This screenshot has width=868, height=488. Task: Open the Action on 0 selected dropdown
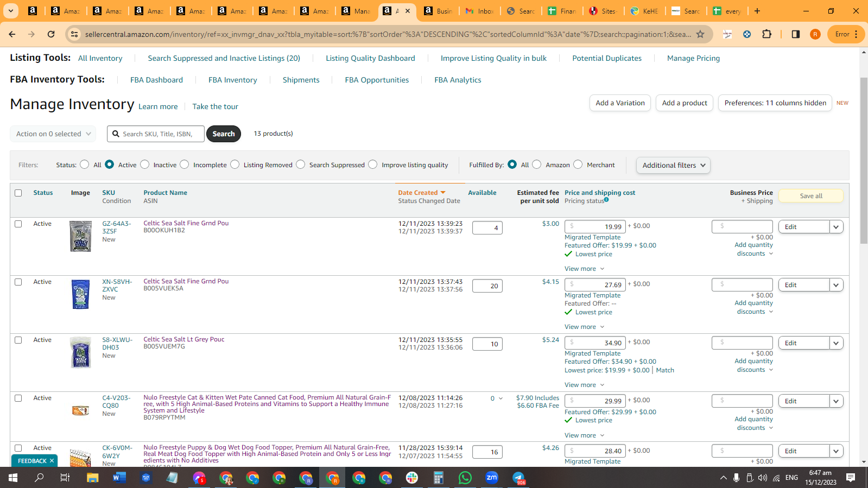coord(53,134)
